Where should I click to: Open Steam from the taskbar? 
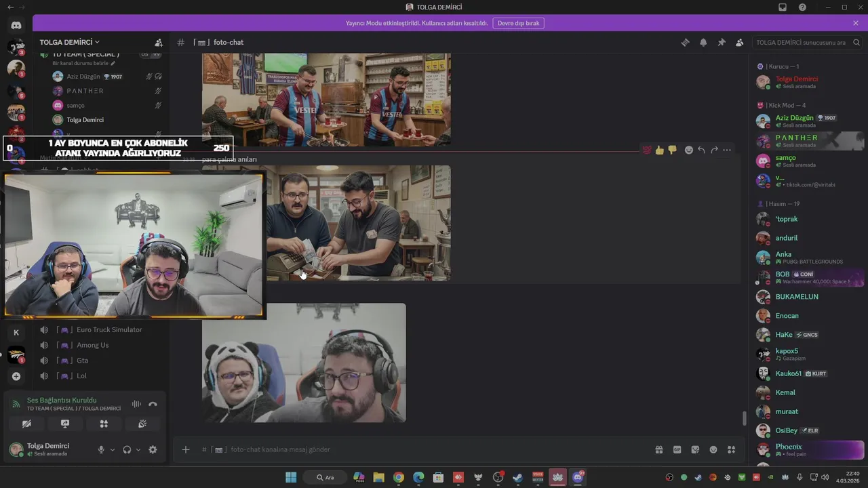518,477
